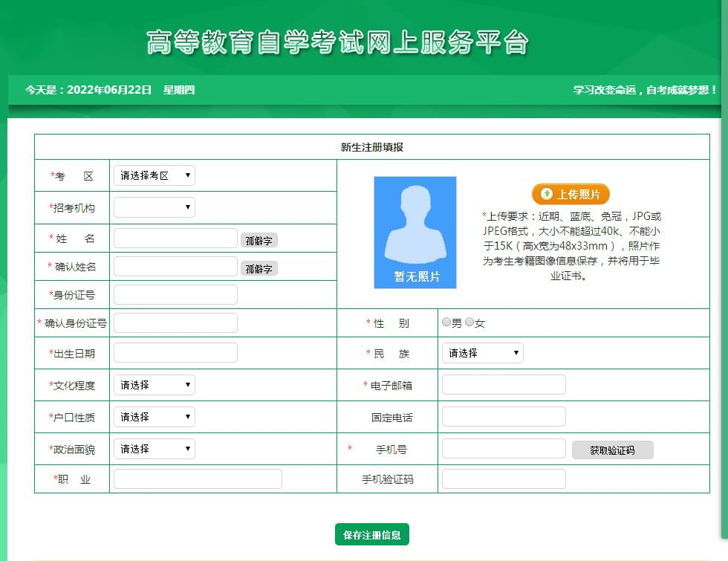
Task: Click 孤僻字 button beside 确认姓名 field
Action: coord(259,268)
